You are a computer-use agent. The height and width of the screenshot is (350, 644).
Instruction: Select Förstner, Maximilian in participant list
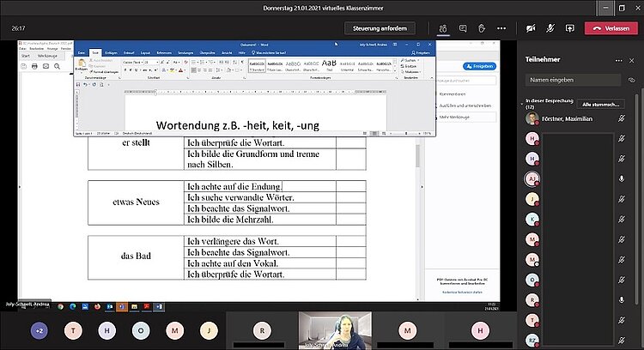click(567, 118)
